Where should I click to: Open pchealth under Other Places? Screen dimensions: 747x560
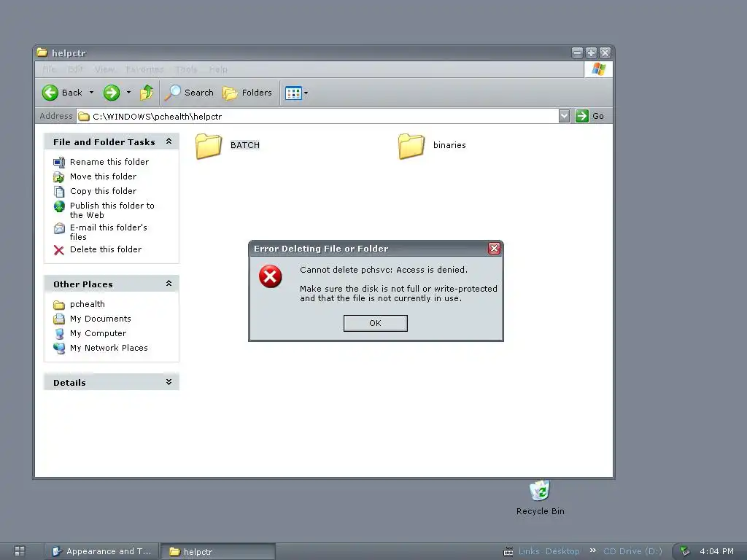(x=88, y=304)
